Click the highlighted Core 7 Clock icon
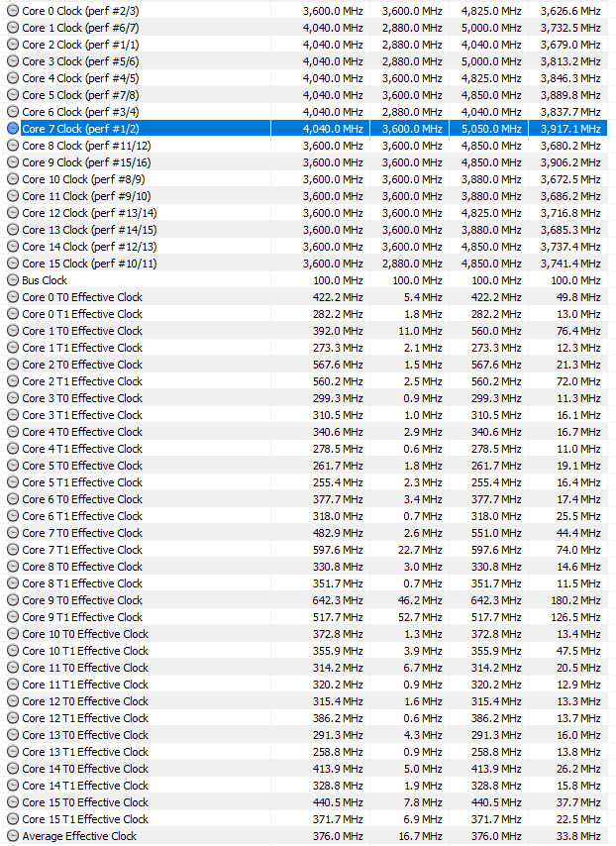The height and width of the screenshot is (846, 616). [13, 129]
